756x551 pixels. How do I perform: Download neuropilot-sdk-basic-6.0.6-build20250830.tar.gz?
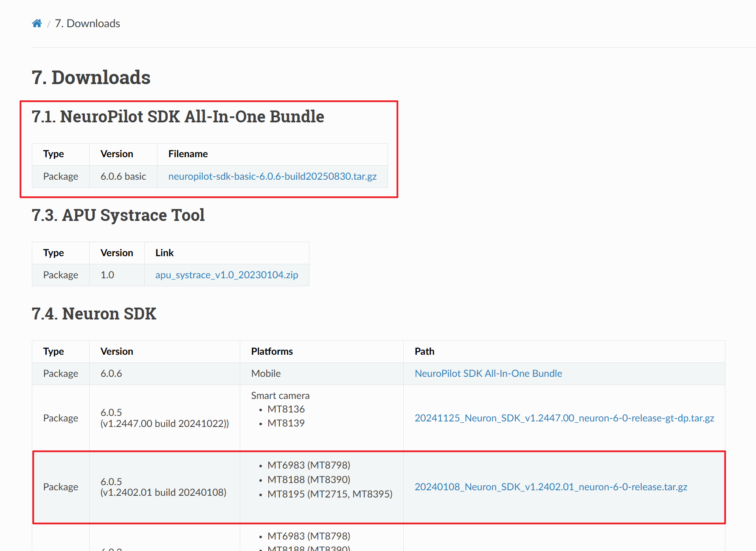coord(272,176)
